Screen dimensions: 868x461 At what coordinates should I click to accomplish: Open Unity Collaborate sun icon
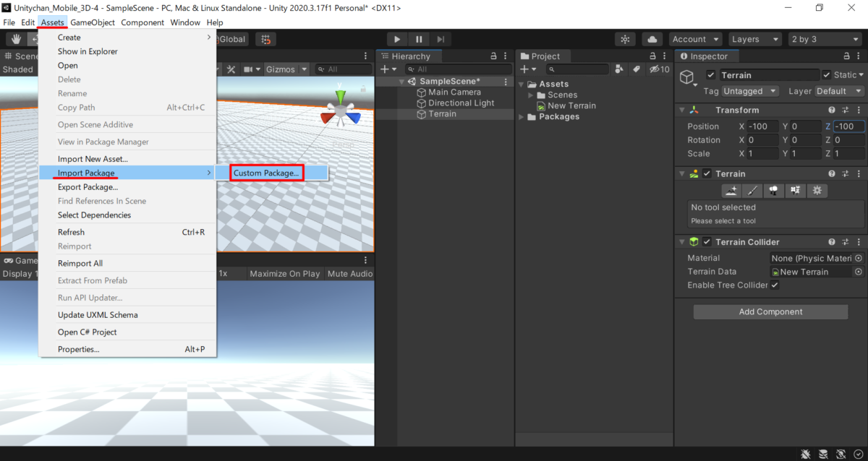pos(625,39)
